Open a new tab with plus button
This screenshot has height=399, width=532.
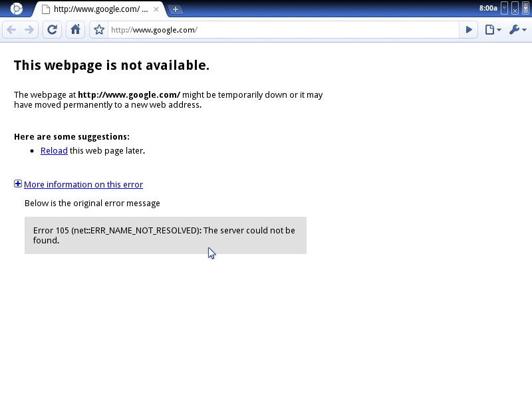tap(176, 9)
